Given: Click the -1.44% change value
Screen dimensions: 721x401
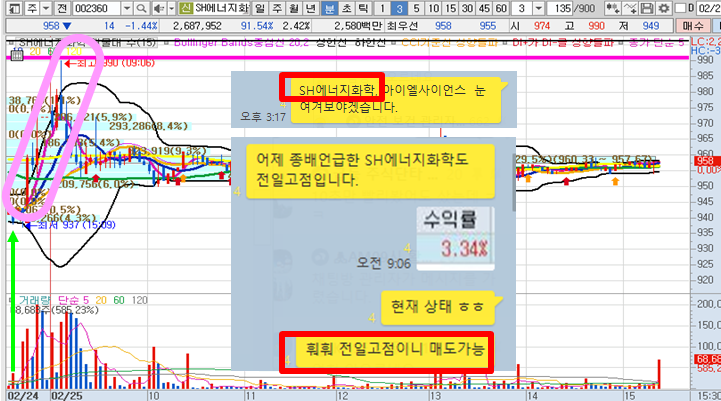Looking at the screenshot, I should pyautogui.click(x=142, y=26).
